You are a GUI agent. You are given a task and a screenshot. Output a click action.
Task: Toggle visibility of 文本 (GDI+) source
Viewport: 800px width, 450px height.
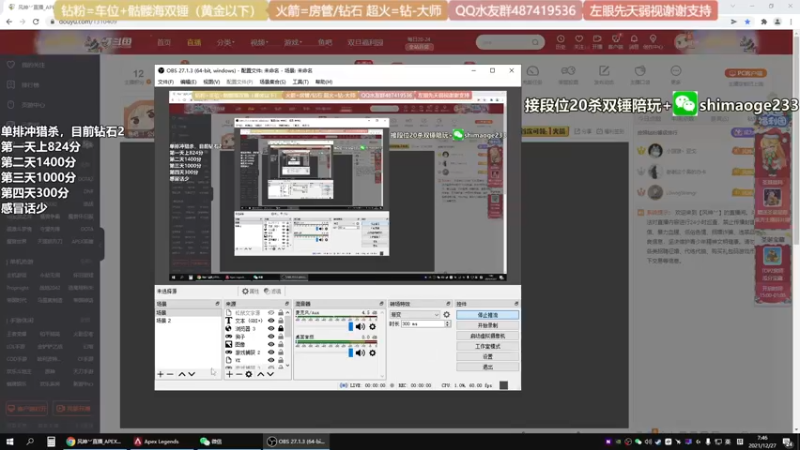click(x=271, y=321)
